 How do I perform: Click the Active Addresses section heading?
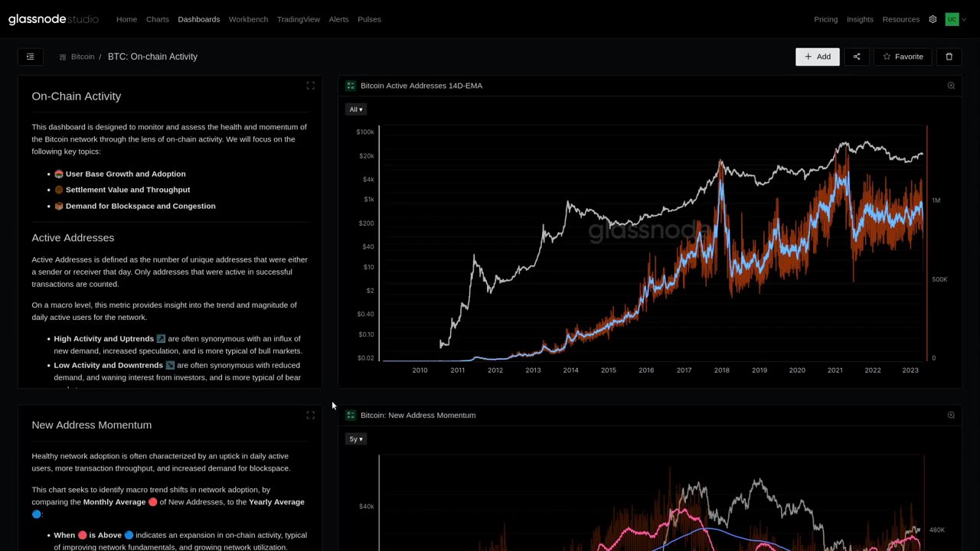(x=73, y=238)
